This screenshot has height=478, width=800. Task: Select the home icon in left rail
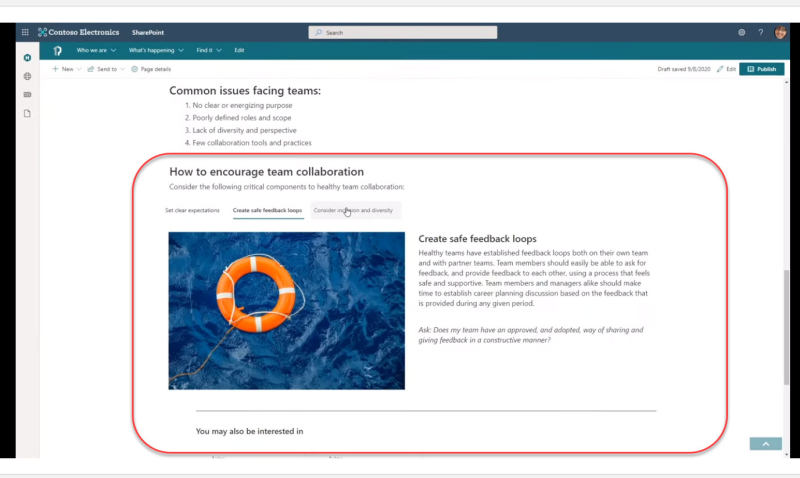[x=28, y=58]
